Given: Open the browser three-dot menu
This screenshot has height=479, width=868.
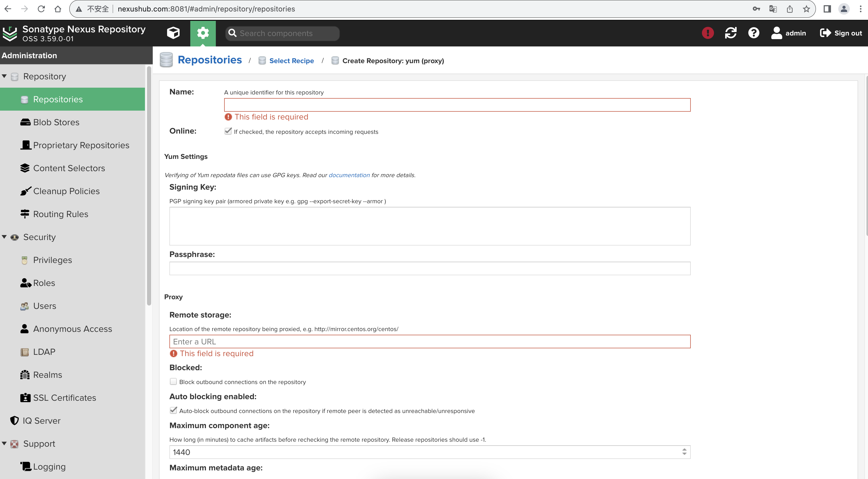Looking at the screenshot, I should tap(861, 9).
